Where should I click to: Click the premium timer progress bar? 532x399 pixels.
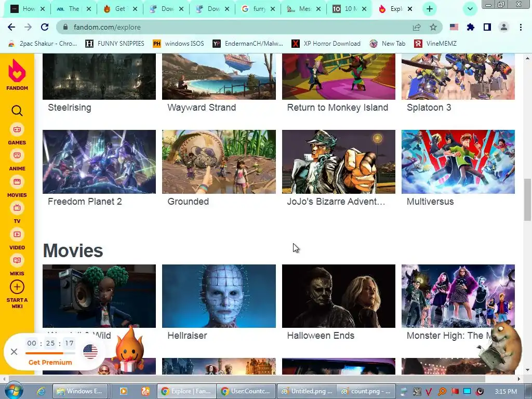tap(50, 353)
